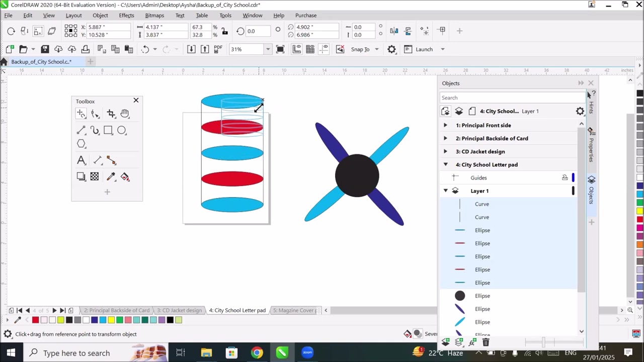Mirror selection horizontally
The width and height of the screenshot is (644, 362).
click(394, 31)
